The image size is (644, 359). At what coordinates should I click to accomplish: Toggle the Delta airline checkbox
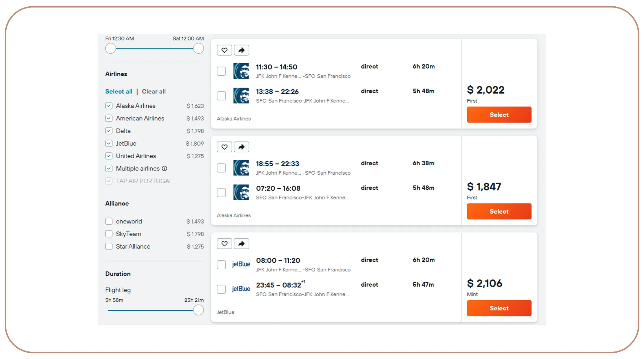pos(109,131)
